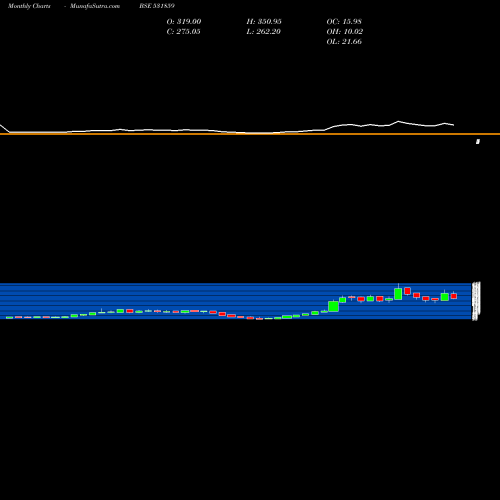500x500 pixels.
Task: Click the "OC: 15.98" value
Action: 344,22
